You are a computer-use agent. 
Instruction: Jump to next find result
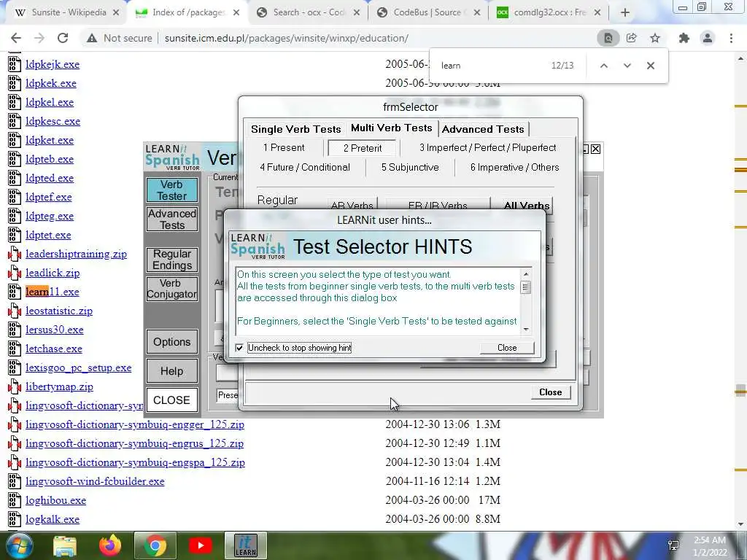tap(627, 66)
